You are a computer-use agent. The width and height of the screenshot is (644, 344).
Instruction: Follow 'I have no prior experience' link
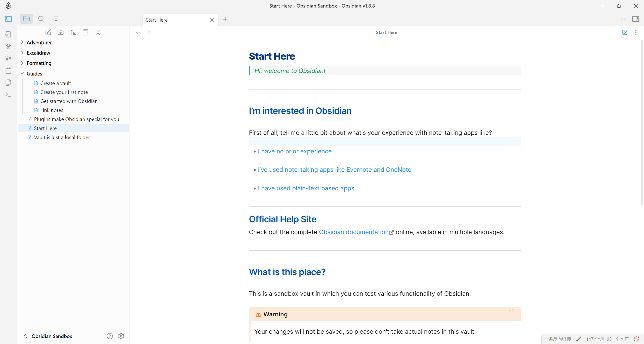coord(295,151)
